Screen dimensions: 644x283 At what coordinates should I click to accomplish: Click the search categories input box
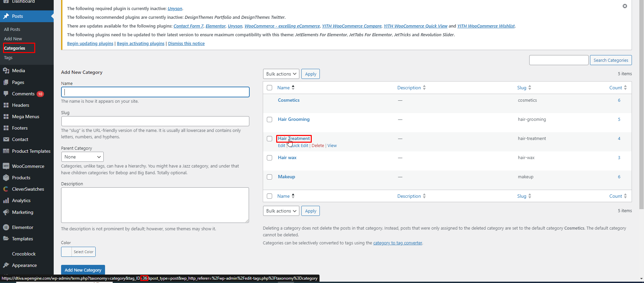pyautogui.click(x=559, y=60)
